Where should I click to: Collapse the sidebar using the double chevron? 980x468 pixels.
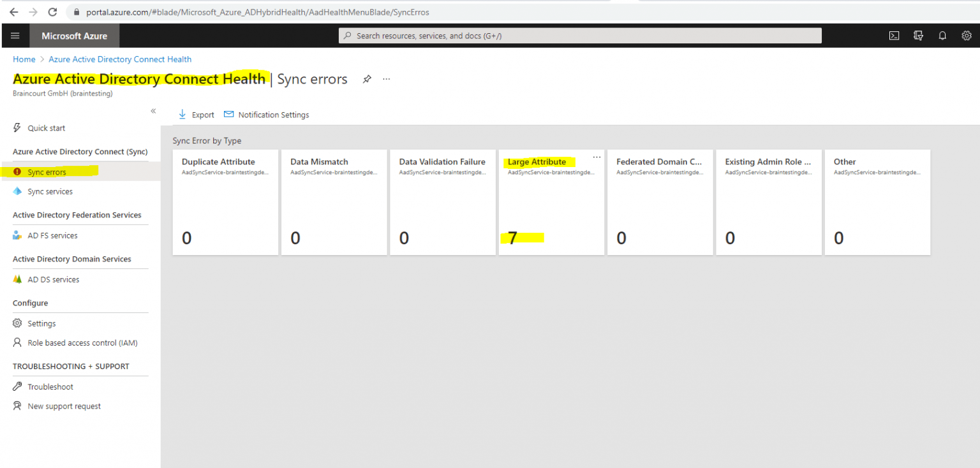click(153, 110)
